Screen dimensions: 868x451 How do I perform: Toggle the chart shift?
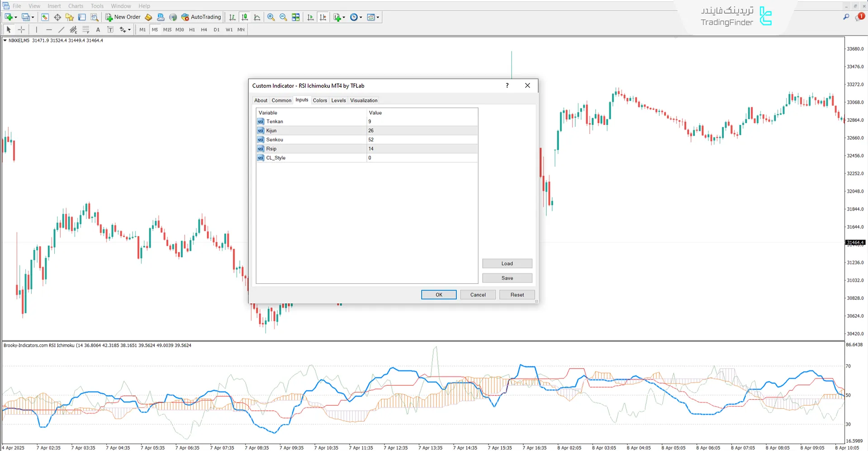click(x=323, y=17)
